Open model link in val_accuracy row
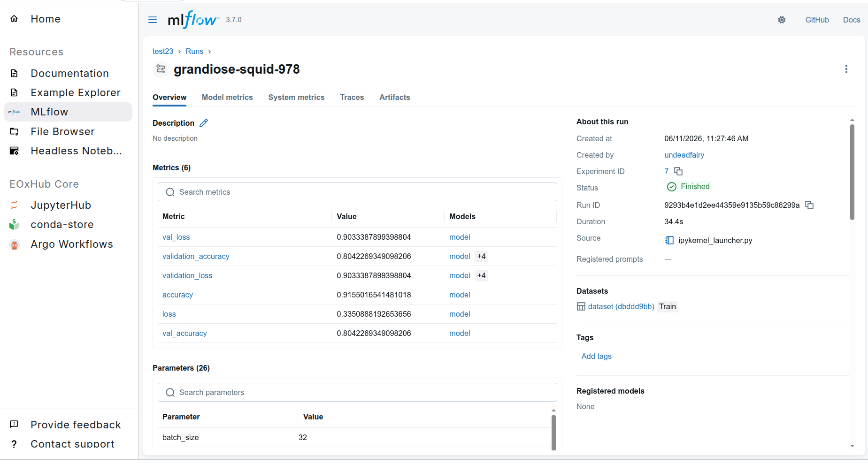The image size is (868, 464). pos(460,333)
